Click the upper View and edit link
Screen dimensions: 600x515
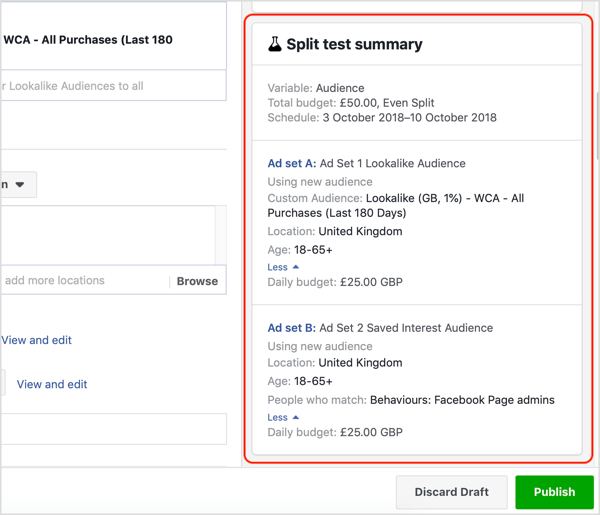pos(36,340)
